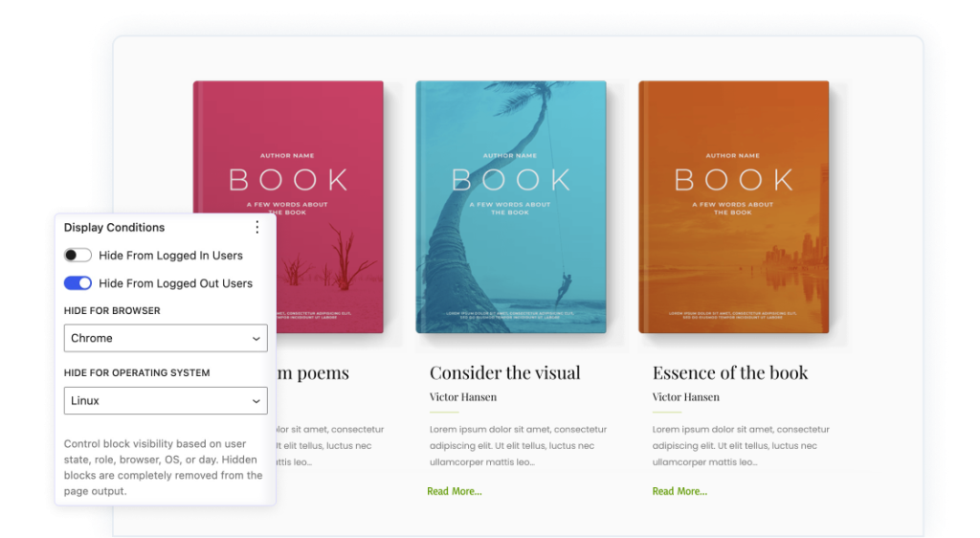Click the Display Conditions panel title
Image resolution: width=980 pixels, height=538 pixels.
pos(115,228)
